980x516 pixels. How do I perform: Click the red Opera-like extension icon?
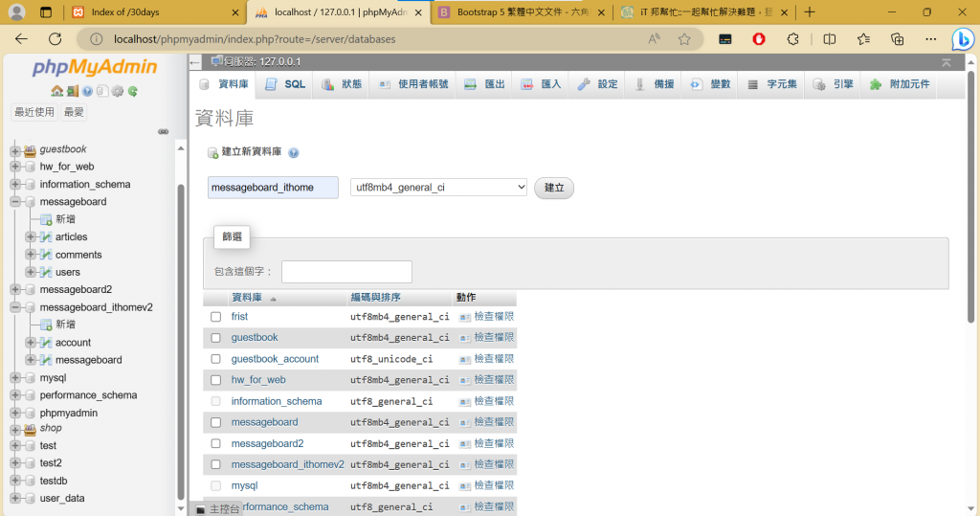pos(759,39)
